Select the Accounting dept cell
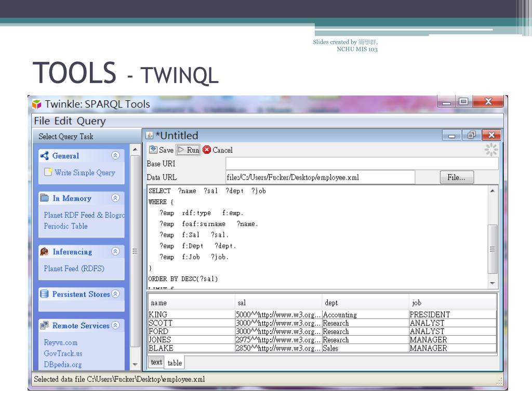Screen dimensions: 532x399 (x=365, y=314)
